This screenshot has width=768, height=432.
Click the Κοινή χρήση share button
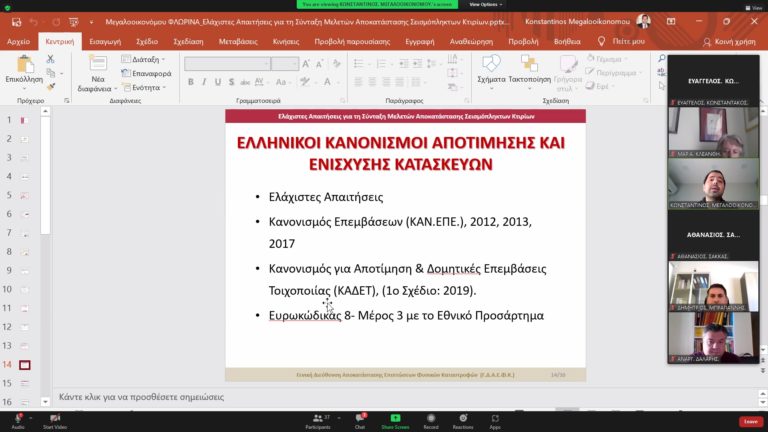730,42
